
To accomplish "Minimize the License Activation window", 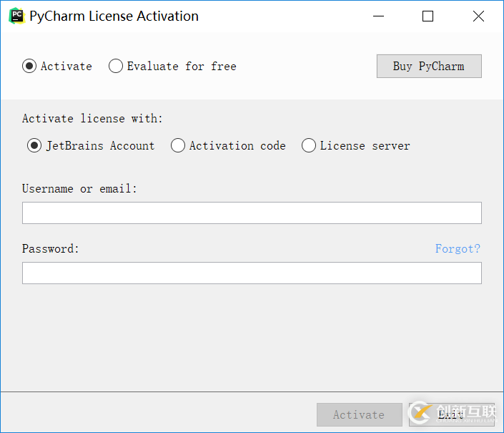I will (378, 16).
